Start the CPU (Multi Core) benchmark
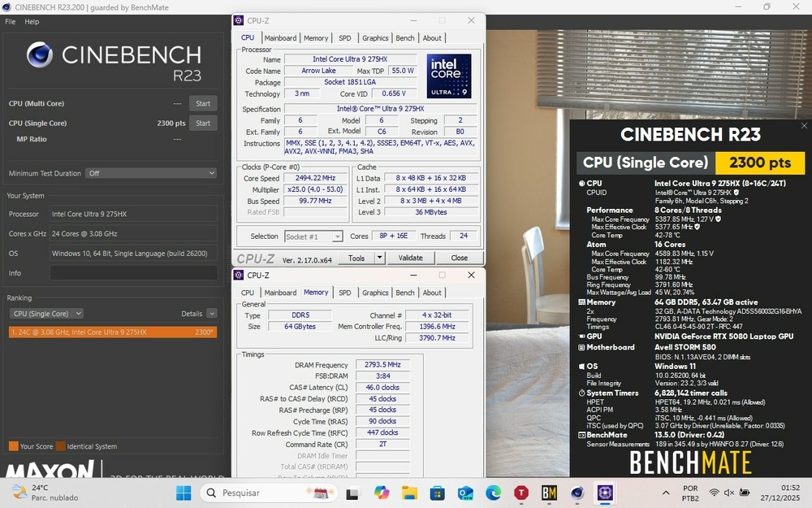 coord(203,103)
